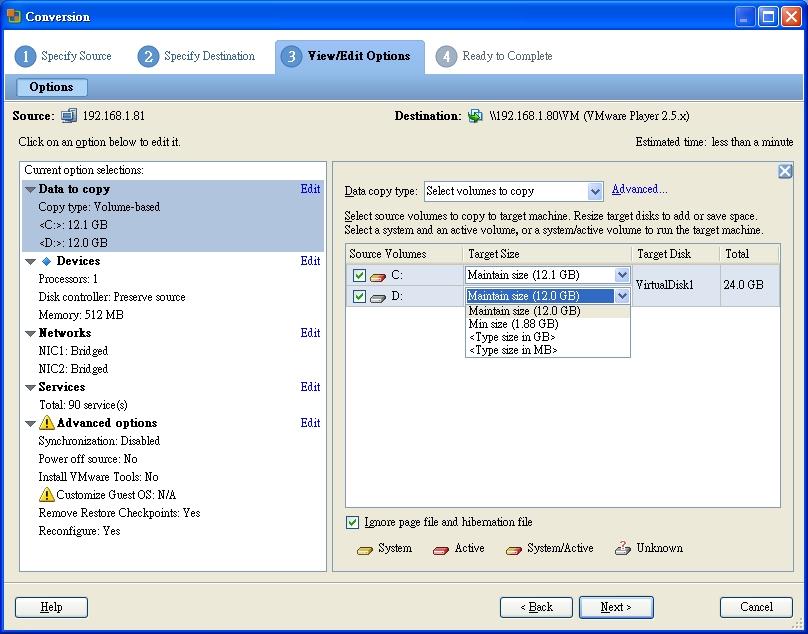Screen dimensions: 808x634
Task: Select 'Total: 90 service(s)' row
Action: [173, 405]
